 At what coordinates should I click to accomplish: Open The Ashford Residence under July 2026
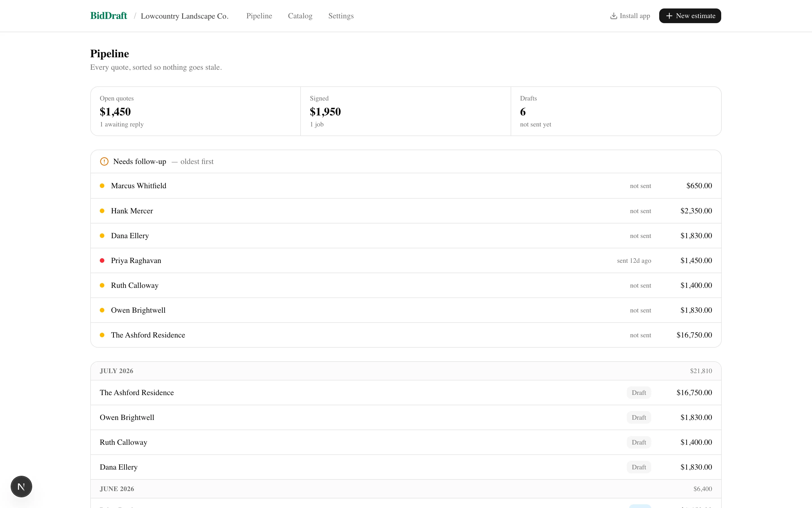pyautogui.click(x=406, y=393)
